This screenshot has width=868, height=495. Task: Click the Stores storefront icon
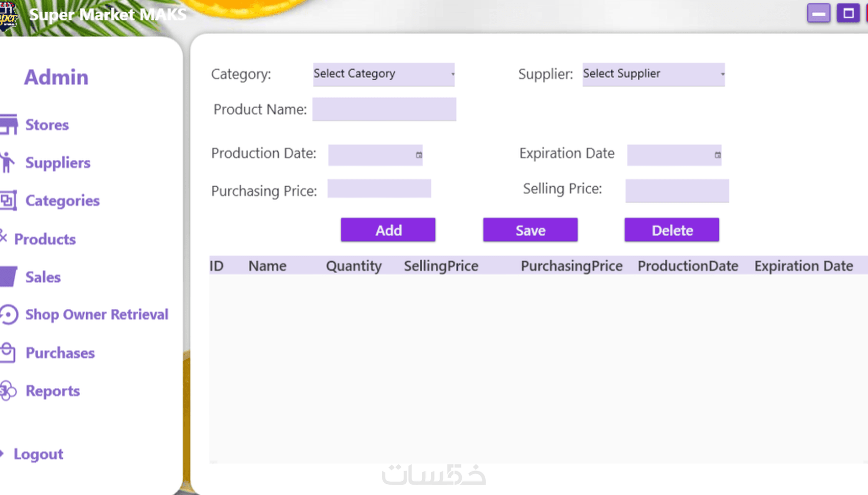coord(9,125)
